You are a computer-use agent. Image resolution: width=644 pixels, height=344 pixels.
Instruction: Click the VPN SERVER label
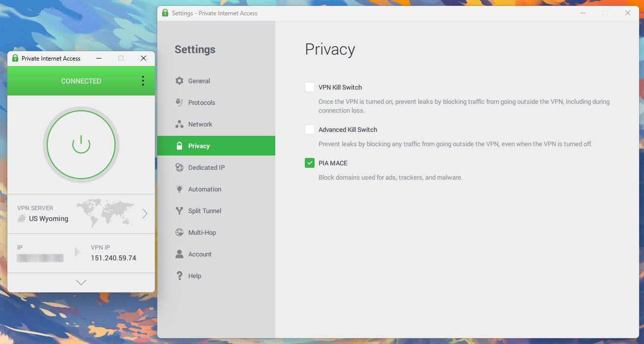[35, 208]
